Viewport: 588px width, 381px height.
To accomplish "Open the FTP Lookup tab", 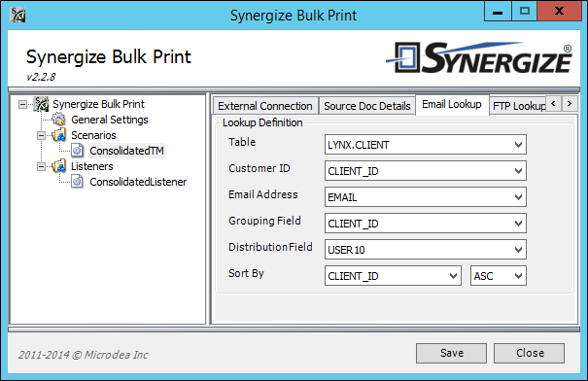I will pyautogui.click(x=518, y=106).
